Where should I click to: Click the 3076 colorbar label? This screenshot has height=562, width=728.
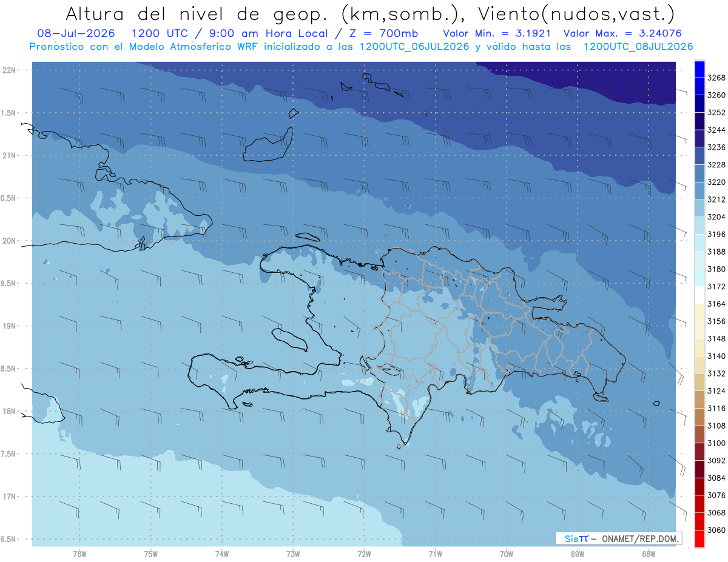(x=716, y=495)
